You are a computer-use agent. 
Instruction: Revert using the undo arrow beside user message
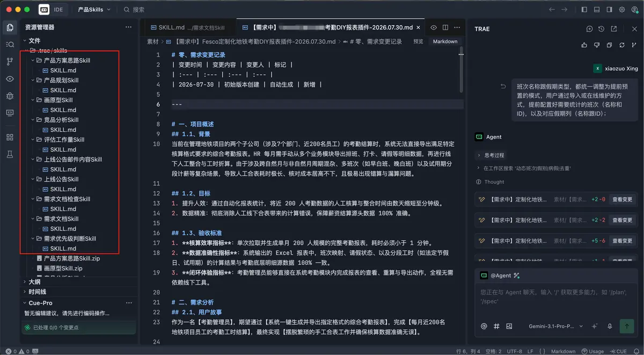coord(503,86)
